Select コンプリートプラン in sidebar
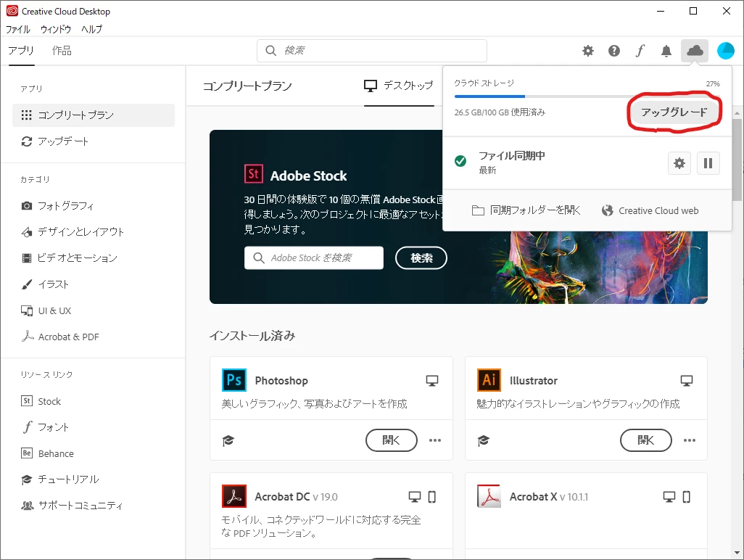Image resolution: width=744 pixels, height=560 pixels. [x=94, y=115]
